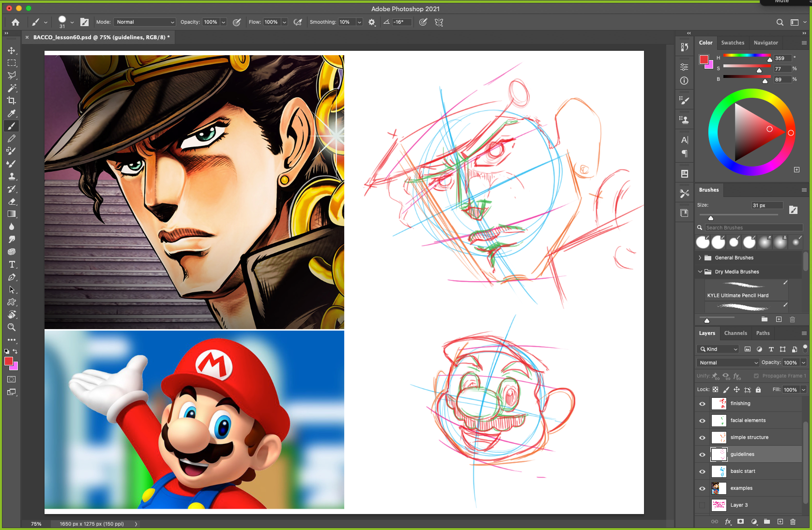The image size is (812, 530).
Task: Select the Pen tool
Action: point(12,277)
